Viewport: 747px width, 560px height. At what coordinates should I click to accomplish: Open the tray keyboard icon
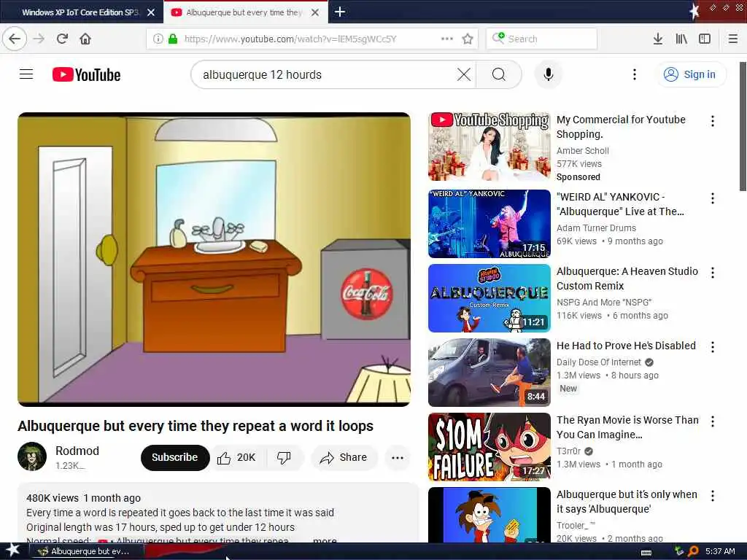click(x=646, y=552)
